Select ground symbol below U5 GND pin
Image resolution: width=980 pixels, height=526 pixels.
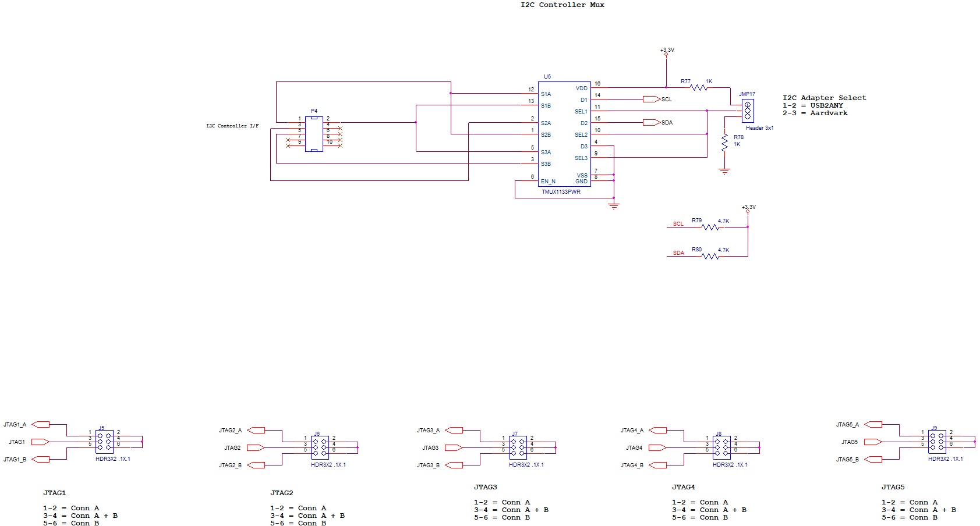tap(614, 206)
